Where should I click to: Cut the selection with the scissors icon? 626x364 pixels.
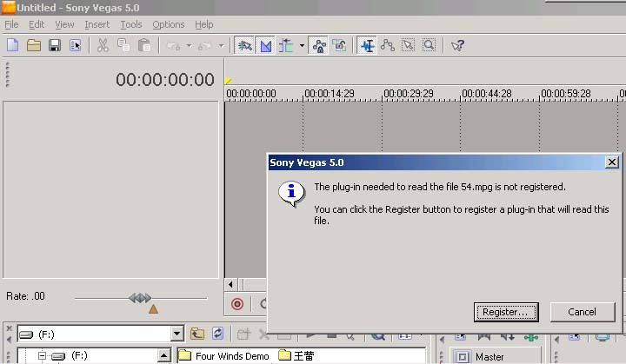[103, 45]
